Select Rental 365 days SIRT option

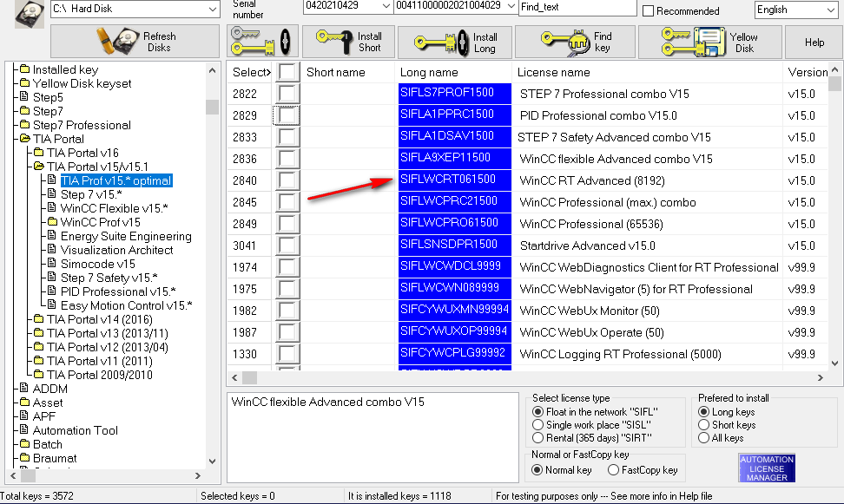click(537, 438)
